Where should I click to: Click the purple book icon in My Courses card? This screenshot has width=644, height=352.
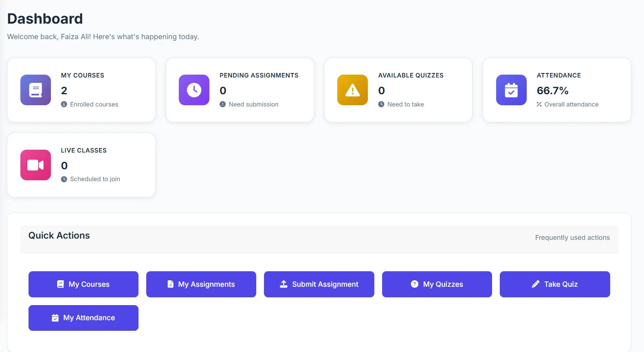[x=35, y=90]
